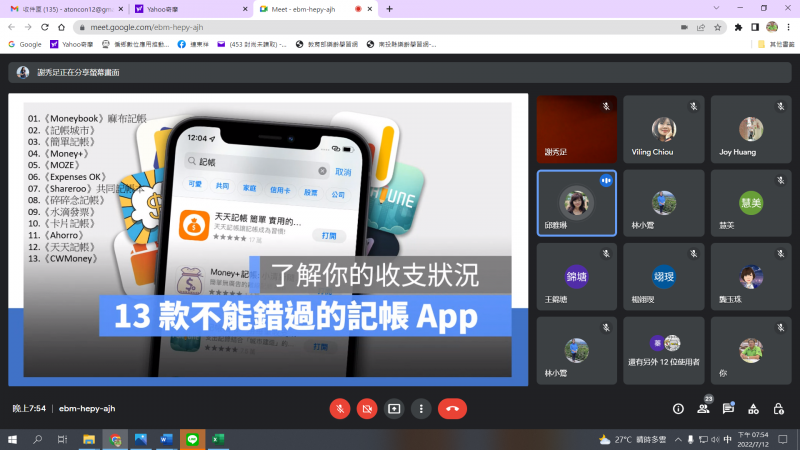Click taskbar clock showing 07:54

753,439
